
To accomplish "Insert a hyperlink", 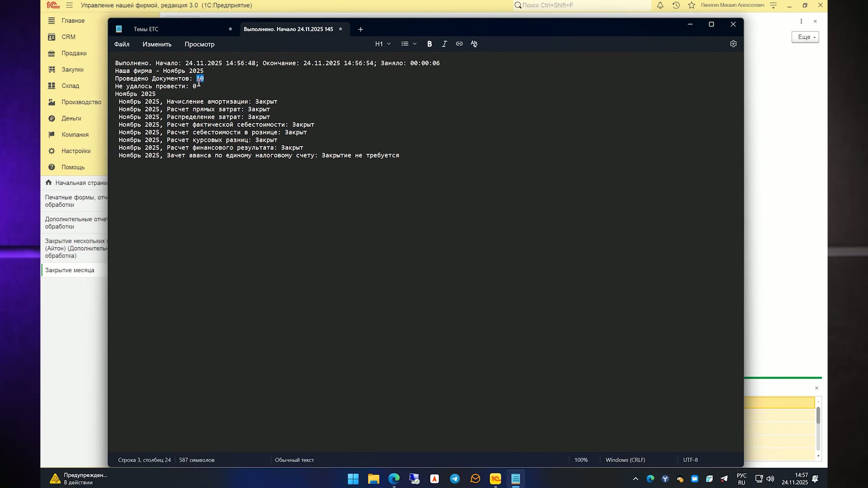I will tap(459, 44).
